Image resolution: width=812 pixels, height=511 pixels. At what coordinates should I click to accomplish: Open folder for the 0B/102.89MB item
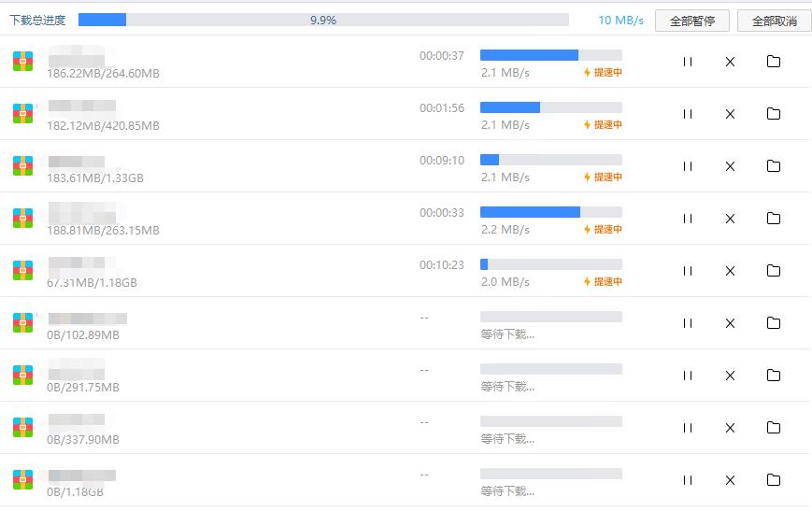(774, 323)
